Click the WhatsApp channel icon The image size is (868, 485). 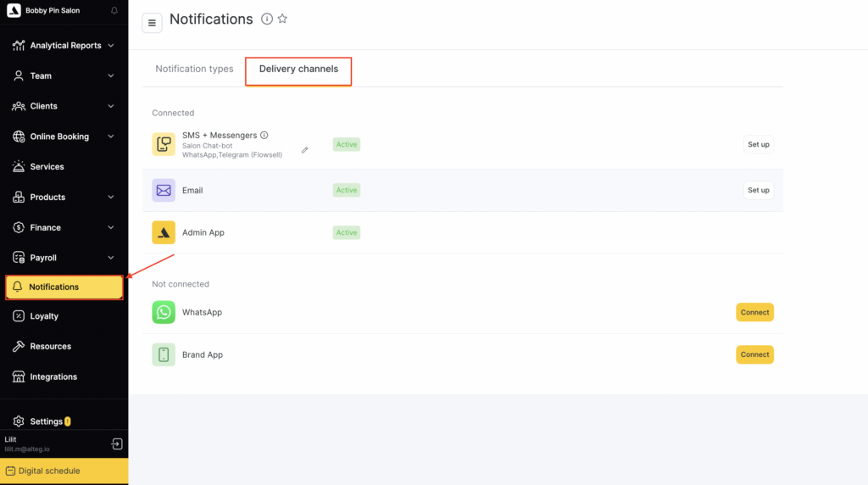click(164, 312)
